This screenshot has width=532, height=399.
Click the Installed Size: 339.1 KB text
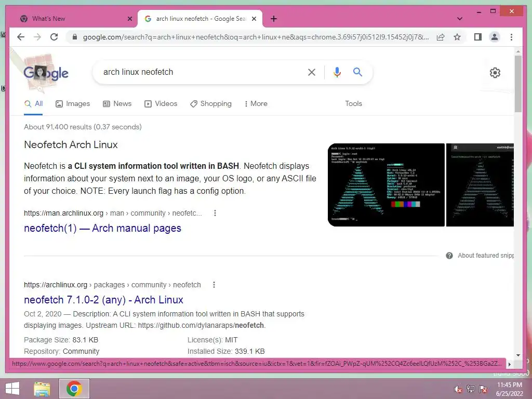click(226, 351)
